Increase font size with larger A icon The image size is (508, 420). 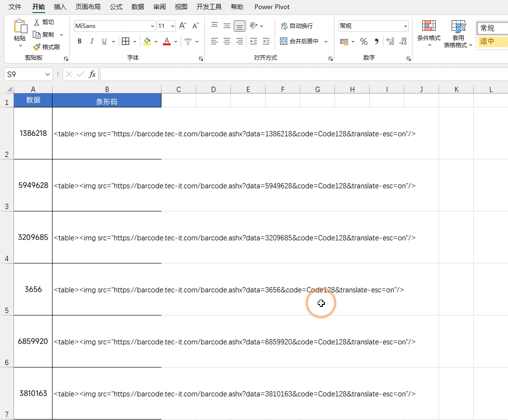click(x=183, y=26)
